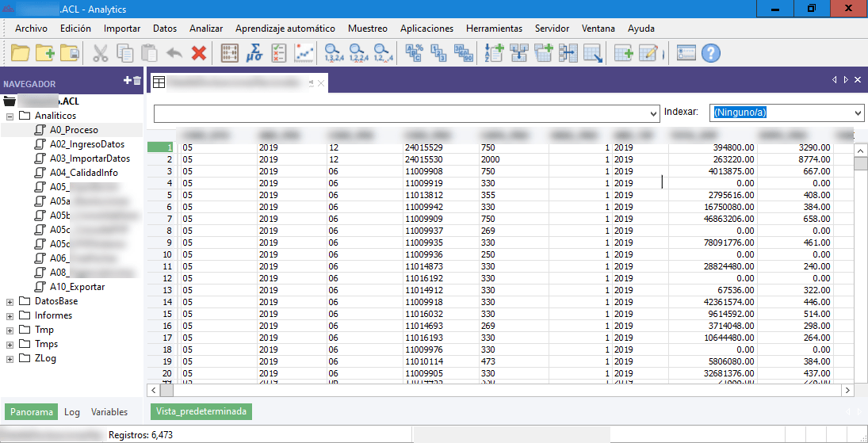Image resolution: width=868 pixels, height=443 pixels.
Task: Select the A10_Exportar script
Action: coord(77,287)
